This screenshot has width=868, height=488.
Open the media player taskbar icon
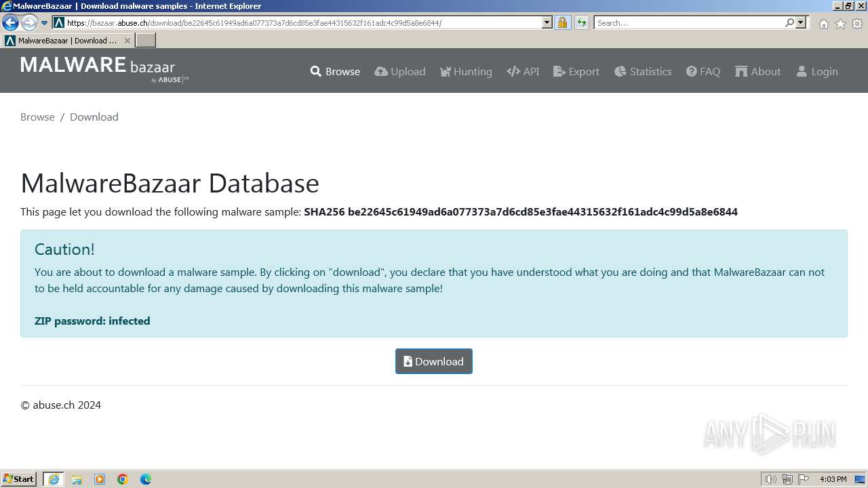pos(100,479)
